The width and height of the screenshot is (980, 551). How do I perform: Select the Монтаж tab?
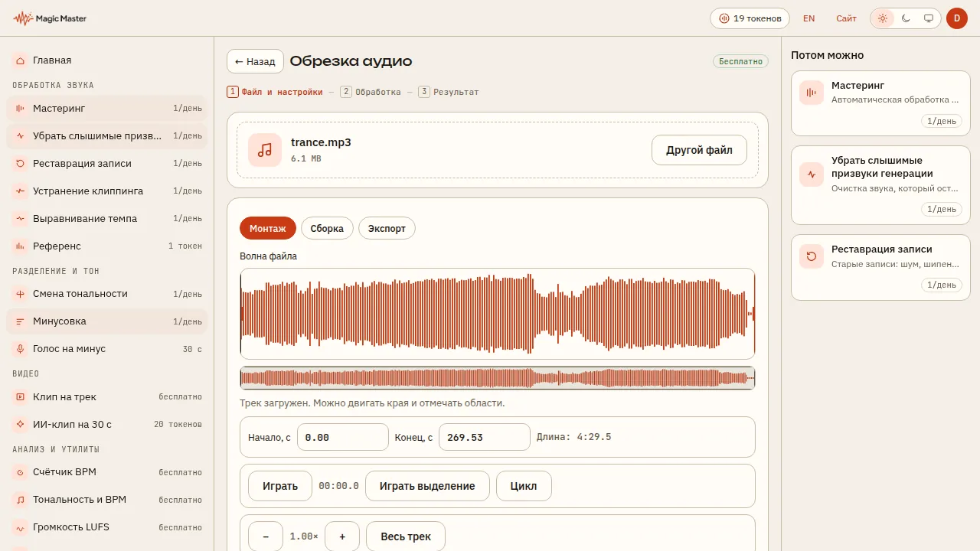(x=268, y=228)
